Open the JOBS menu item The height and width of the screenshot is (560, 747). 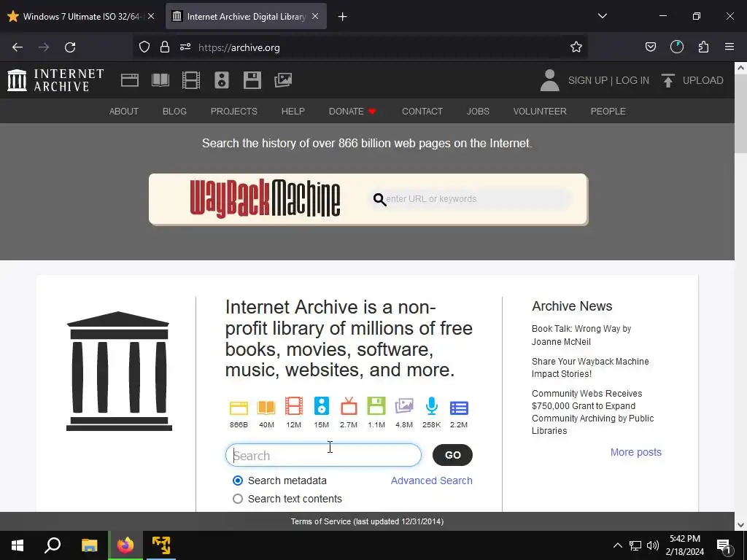[x=478, y=112]
